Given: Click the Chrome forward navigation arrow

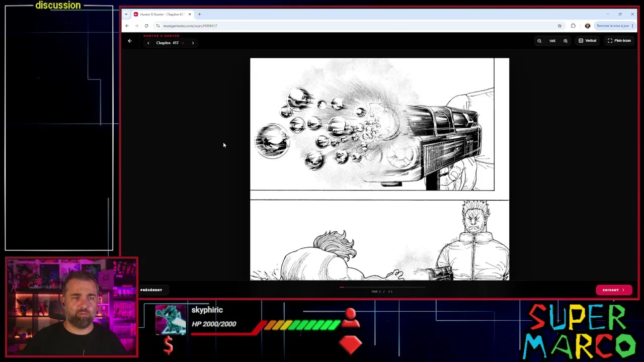Looking at the screenshot, I should [x=136, y=26].
